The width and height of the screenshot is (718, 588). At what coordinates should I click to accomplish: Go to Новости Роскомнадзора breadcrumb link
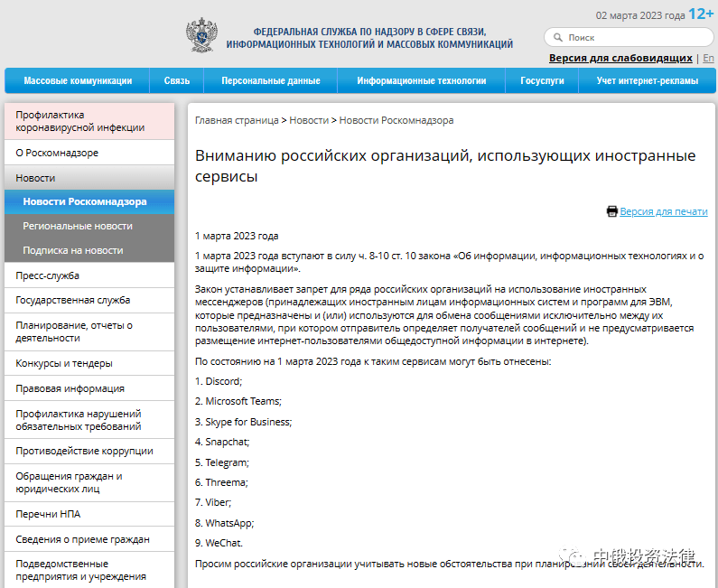click(396, 120)
